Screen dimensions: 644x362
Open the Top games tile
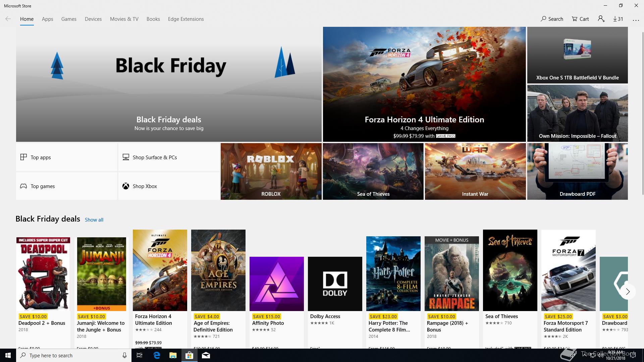pyautogui.click(x=66, y=186)
